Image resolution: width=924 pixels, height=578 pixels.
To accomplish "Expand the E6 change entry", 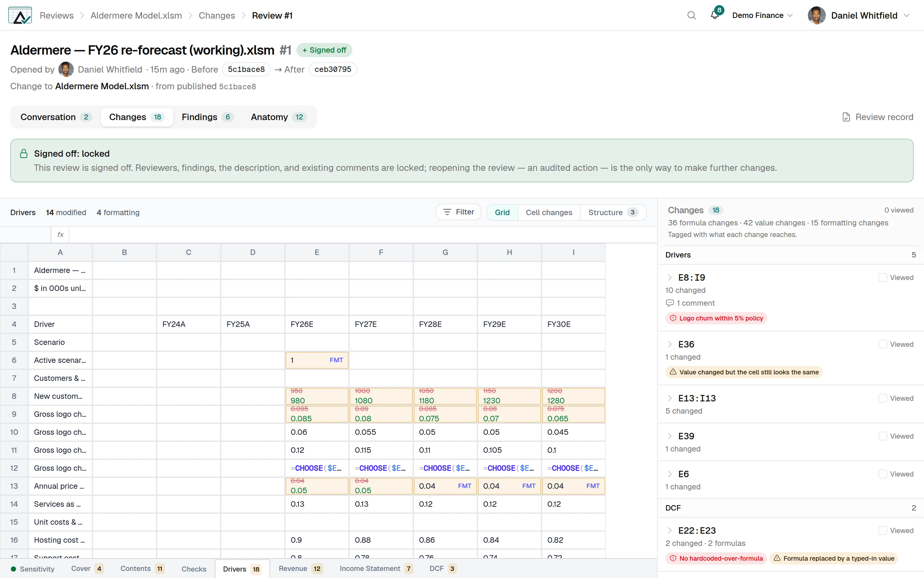I will tap(669, 474).
